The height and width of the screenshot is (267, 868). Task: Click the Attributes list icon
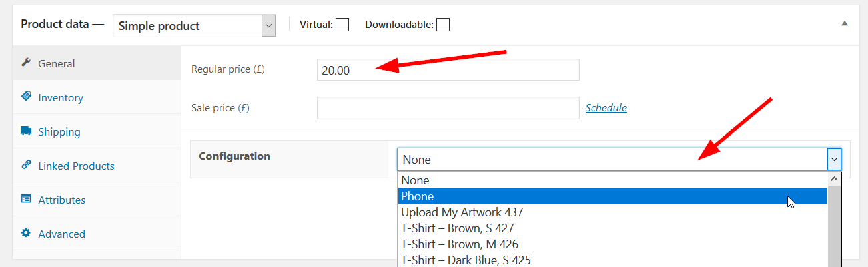pyautogui.click(x=26, y=199)
